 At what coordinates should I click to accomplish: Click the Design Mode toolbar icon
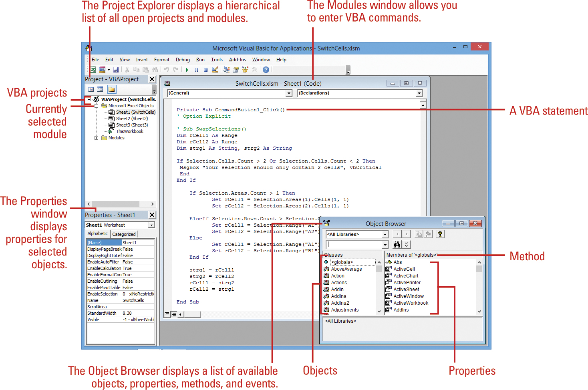pyautogui.click(x=215, y=70)
